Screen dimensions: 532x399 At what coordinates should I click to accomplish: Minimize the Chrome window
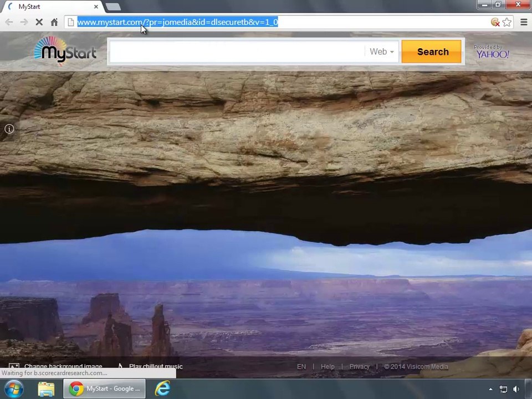pos(484,4)
